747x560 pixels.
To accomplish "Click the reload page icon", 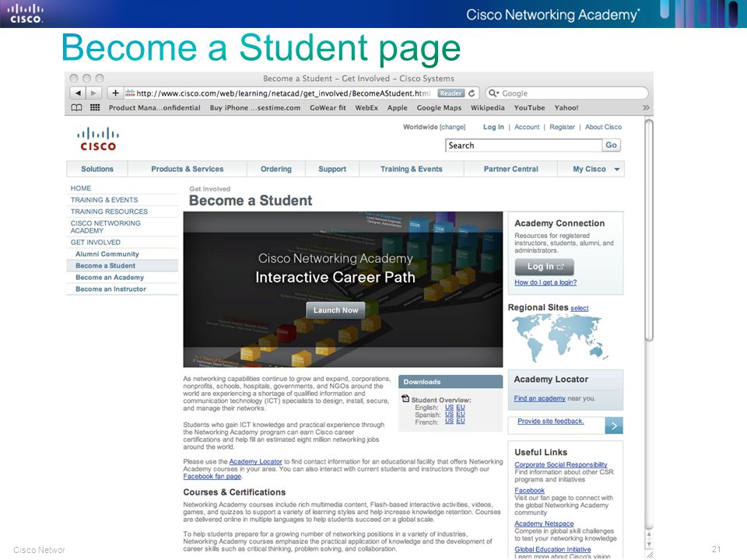I will pyautogui.click(x=472, y=93).
